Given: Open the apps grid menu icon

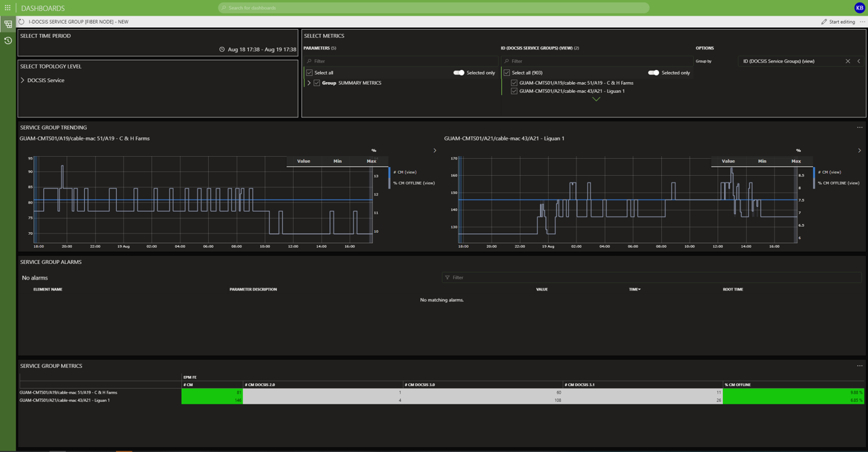Looking at the screenshot, I should (7, 7).
